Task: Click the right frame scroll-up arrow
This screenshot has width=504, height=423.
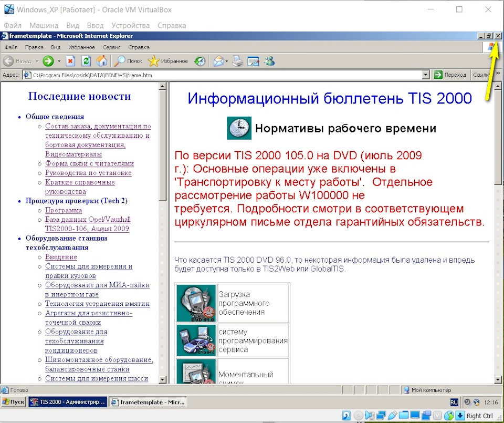Action: click(498, 86)
